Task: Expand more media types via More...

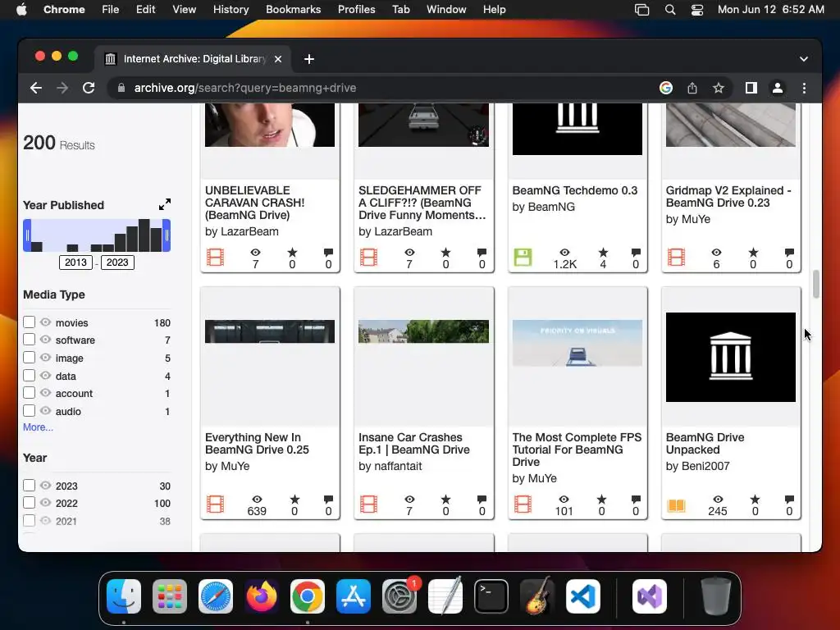Action: tap(38, 427)
